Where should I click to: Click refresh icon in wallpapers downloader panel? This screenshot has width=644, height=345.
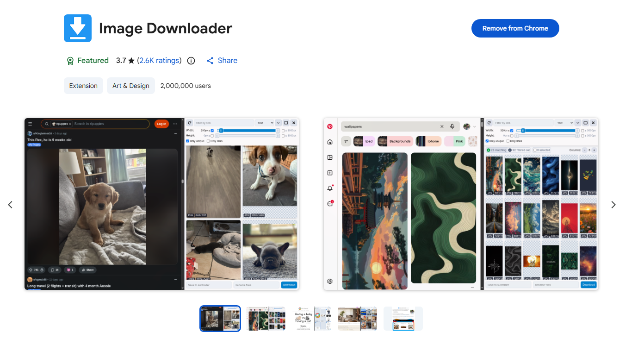pyautogui.click(x=489, y=123)
